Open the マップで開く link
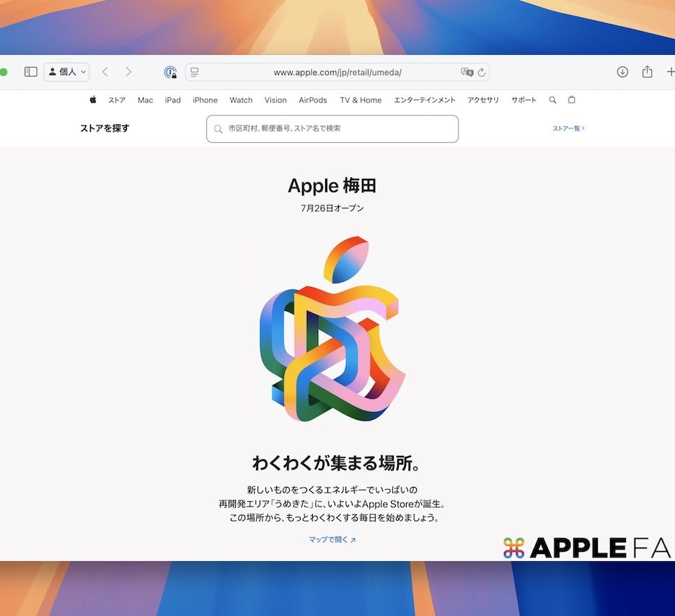This screenshot has height=616, width=675. [x=332, y=540]
